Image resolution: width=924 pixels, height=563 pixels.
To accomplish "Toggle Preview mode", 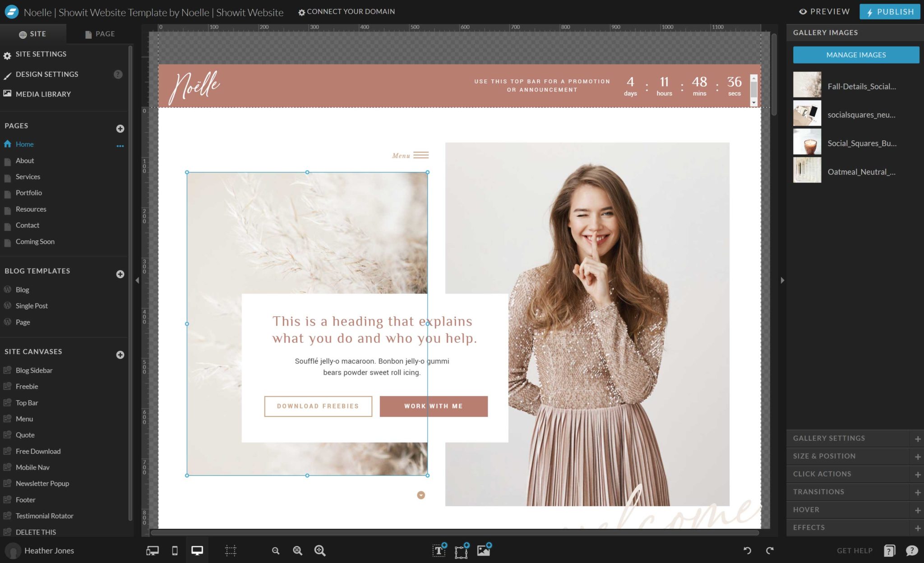I will point(824,11).
